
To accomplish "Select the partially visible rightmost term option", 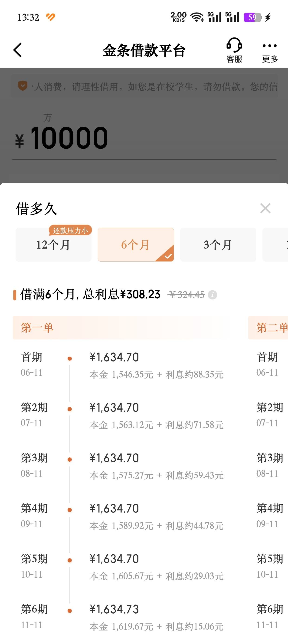I will click(x=275, y=244).
